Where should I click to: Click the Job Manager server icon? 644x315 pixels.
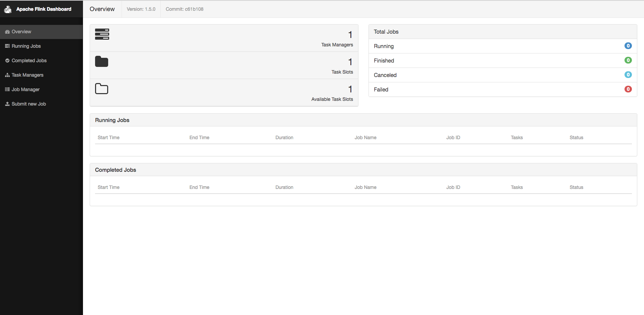pyautogui.click(x=7, y=89)
